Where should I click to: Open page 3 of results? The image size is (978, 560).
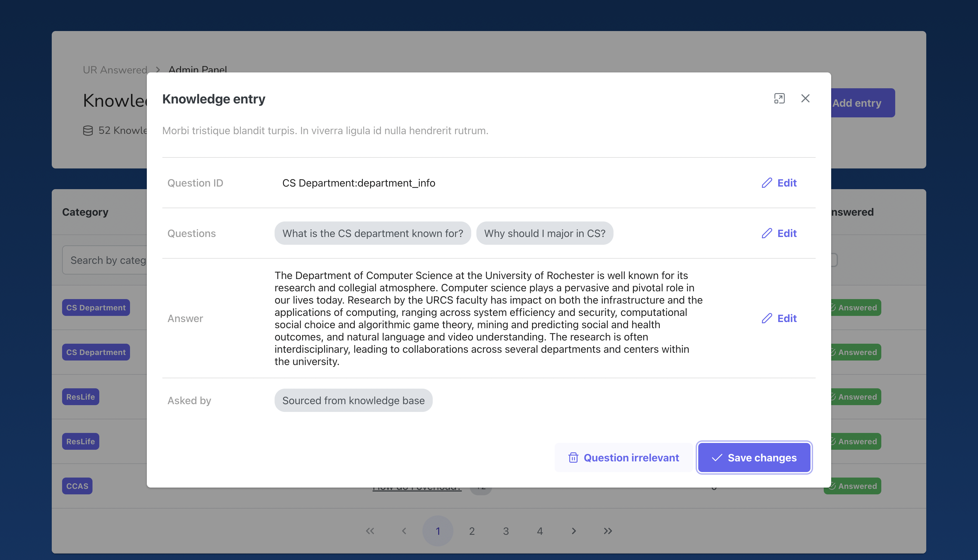pos(505,531)
